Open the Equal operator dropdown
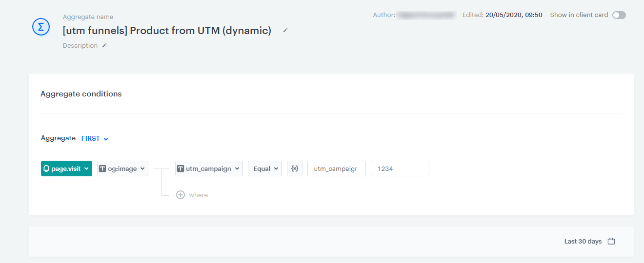 pos(276,169)
